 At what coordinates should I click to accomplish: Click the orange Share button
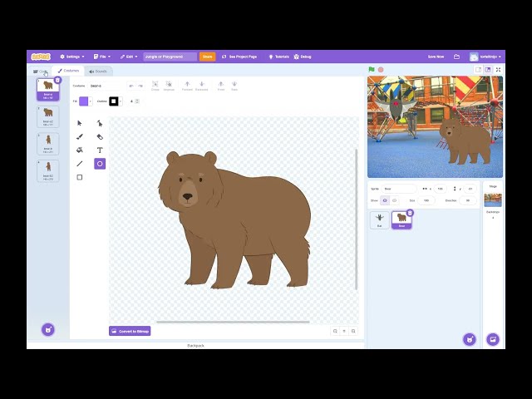(x=207, y=57)
